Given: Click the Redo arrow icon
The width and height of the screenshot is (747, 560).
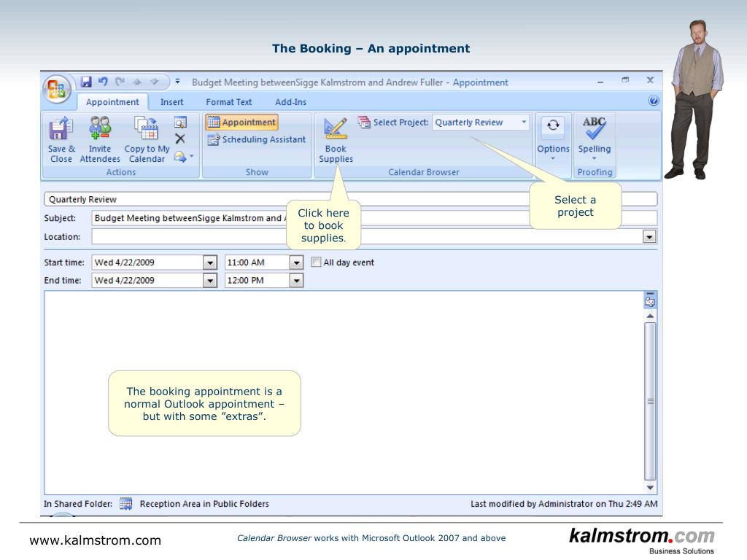Looking at the screenshot, I should point(120,82).
